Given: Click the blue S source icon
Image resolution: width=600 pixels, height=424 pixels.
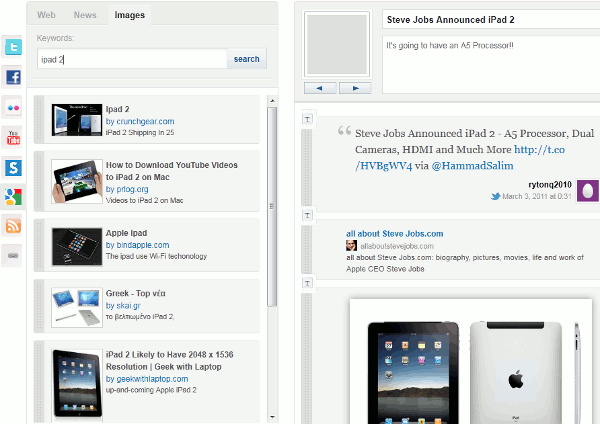Looking at the screenshot, I should coord(14,167).
